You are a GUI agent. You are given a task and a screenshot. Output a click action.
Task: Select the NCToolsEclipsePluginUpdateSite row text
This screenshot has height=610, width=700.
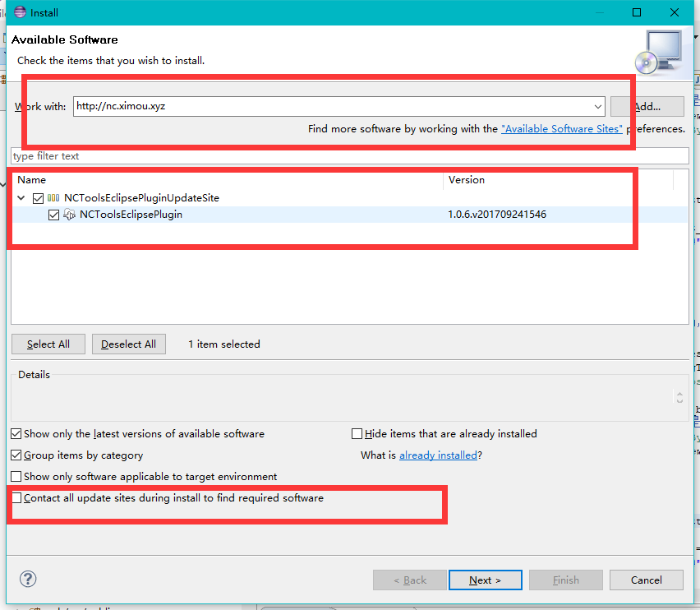click(141, 198)
